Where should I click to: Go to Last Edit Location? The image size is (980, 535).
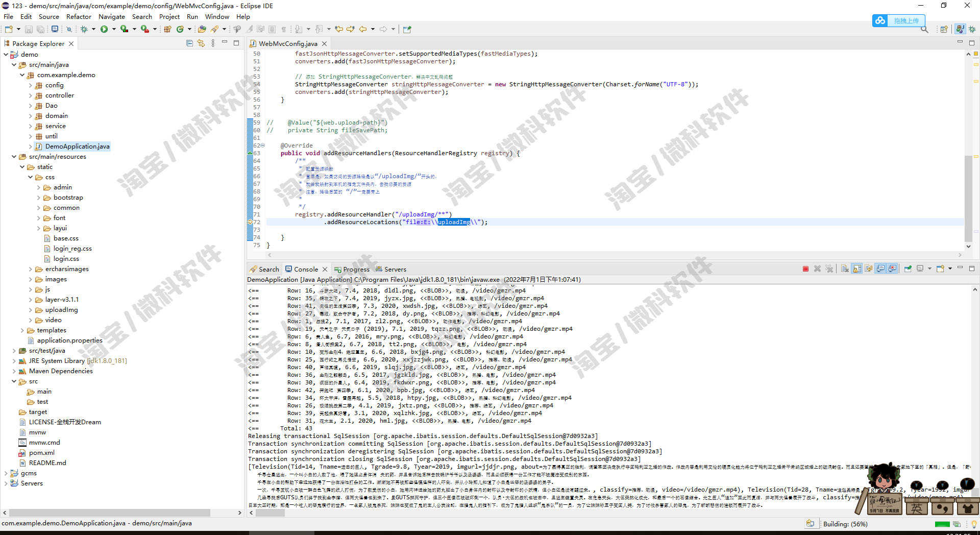point(339,29)
